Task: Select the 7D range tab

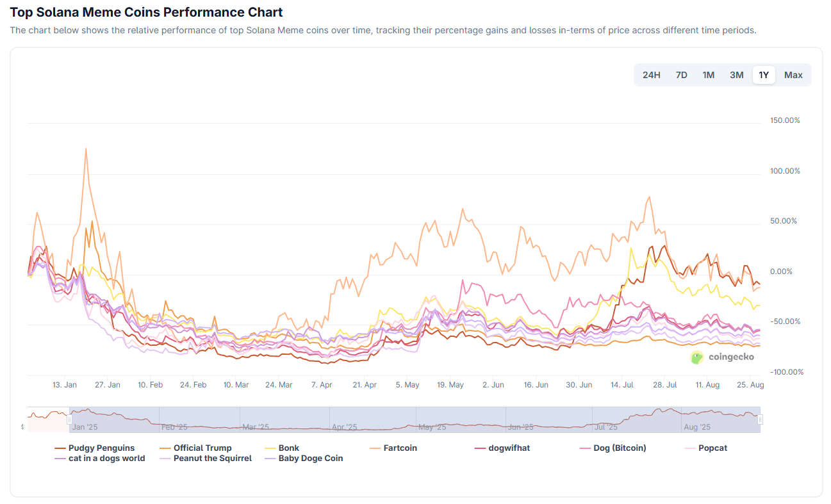Action: [681, 75]
